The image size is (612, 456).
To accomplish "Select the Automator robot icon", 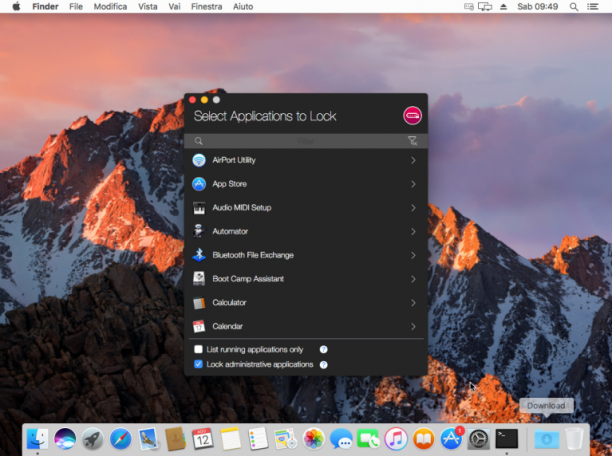I will click(199, 231).
